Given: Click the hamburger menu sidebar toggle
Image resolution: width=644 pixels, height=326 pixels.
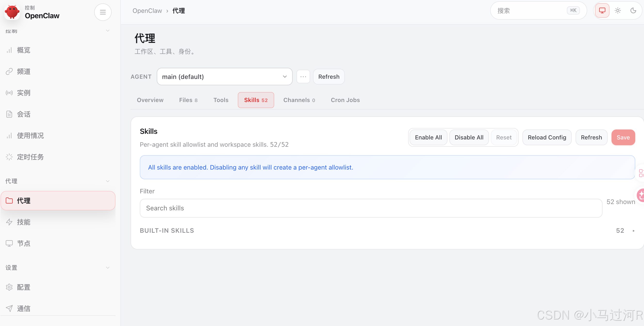Looking at the screenshot, I should click(x=103, y=12).
